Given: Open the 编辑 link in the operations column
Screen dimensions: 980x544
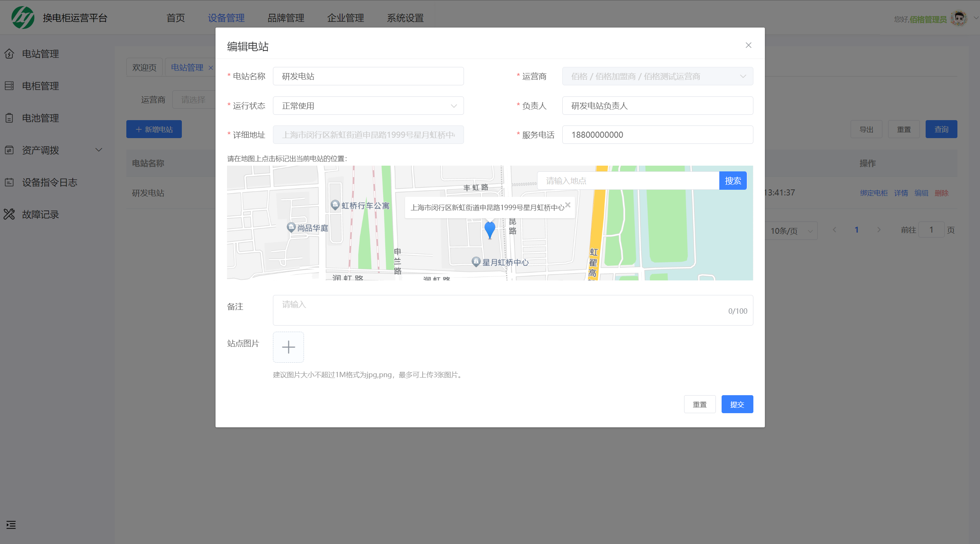Looking at the screenshot, I should [921, 193].
